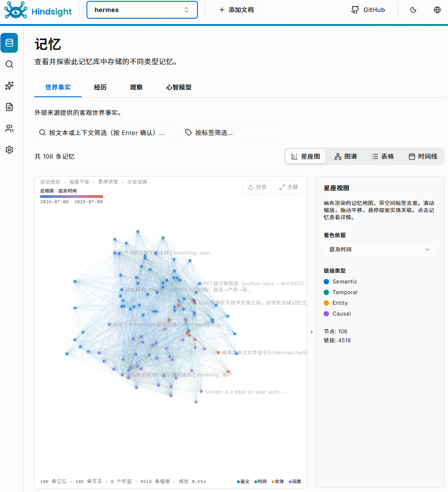Toggle dark mode moon icon
This screenshot has height=492, width=448.
click(x=413, y=10)
